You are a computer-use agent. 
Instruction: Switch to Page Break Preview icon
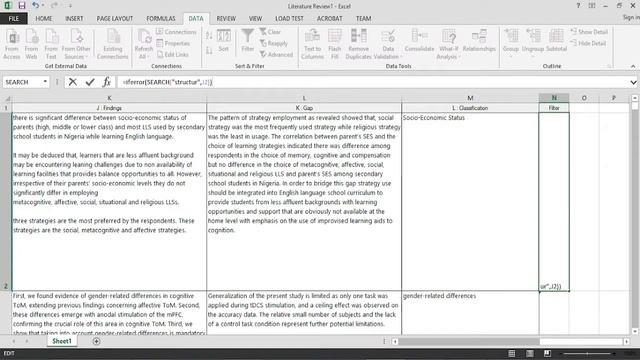pyautogui.click(x=547, y=353)
